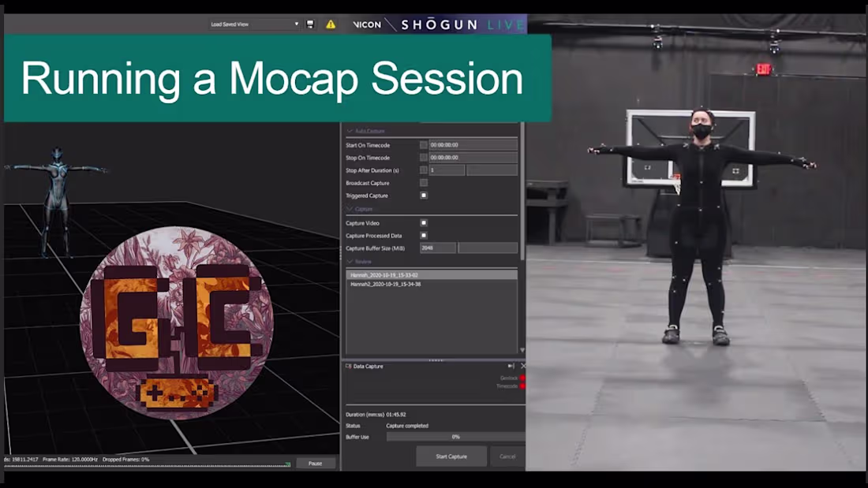Viewport: 868px width, 488px height.
Task: Click the pin icon on Data Capture panel
Action: pos(511,367)
